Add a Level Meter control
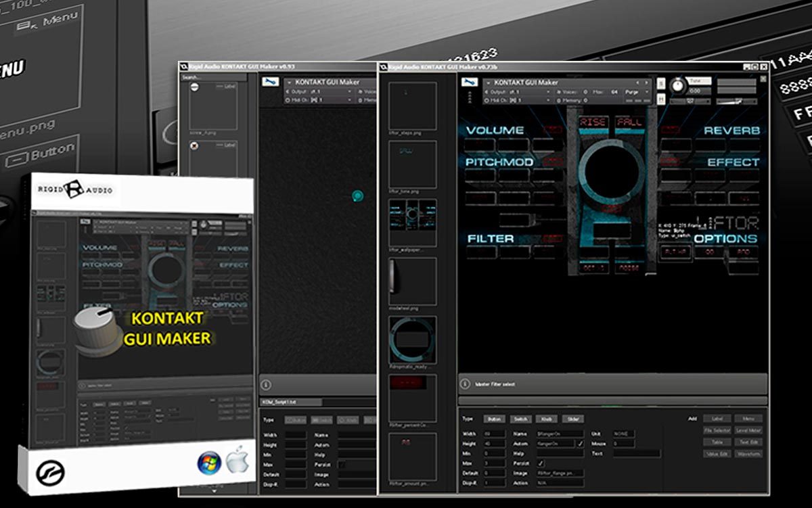Image resolution: width=812 pixels, height=508 pixels. click(748, 430)
